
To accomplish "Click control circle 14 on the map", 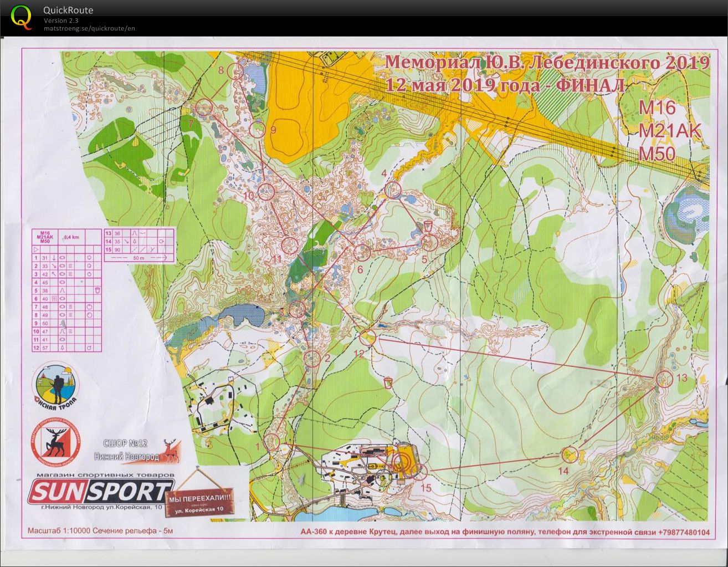I will pyautogui.click(x=569, y=455).
